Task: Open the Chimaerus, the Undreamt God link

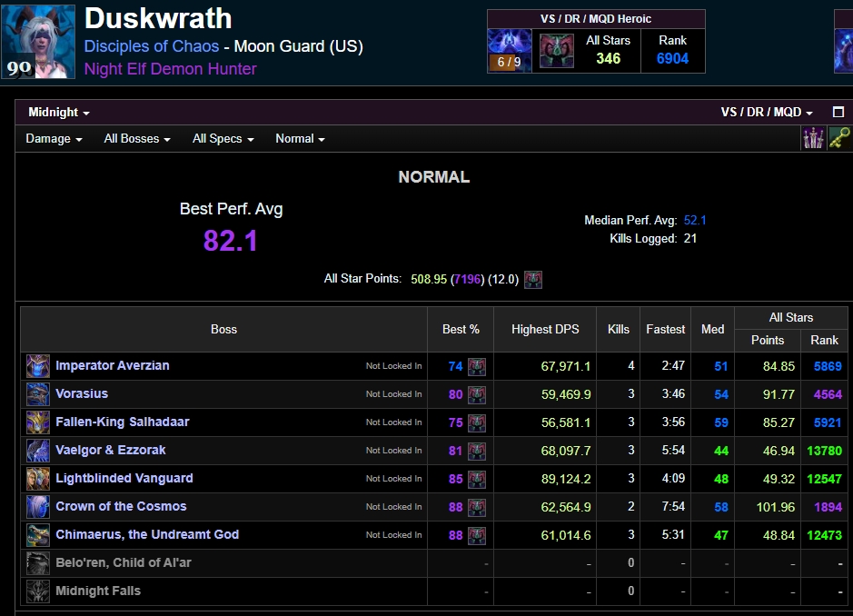Action: (x=147, y=535)
